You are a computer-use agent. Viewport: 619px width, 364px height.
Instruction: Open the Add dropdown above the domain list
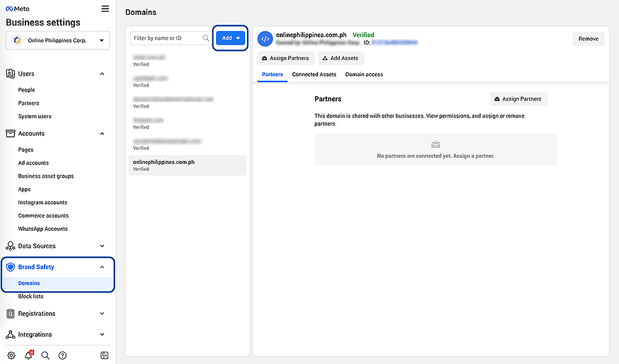(x=230, y=38)
